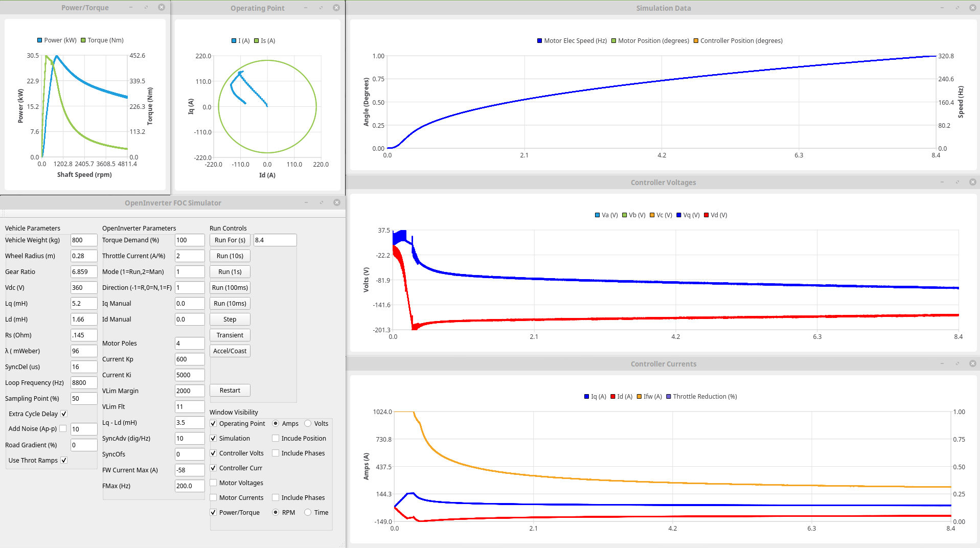Image resolution: width=980 pixels, height=548 pixels.
Task: Close the Controller Currents window
Action: click(972, 363)
